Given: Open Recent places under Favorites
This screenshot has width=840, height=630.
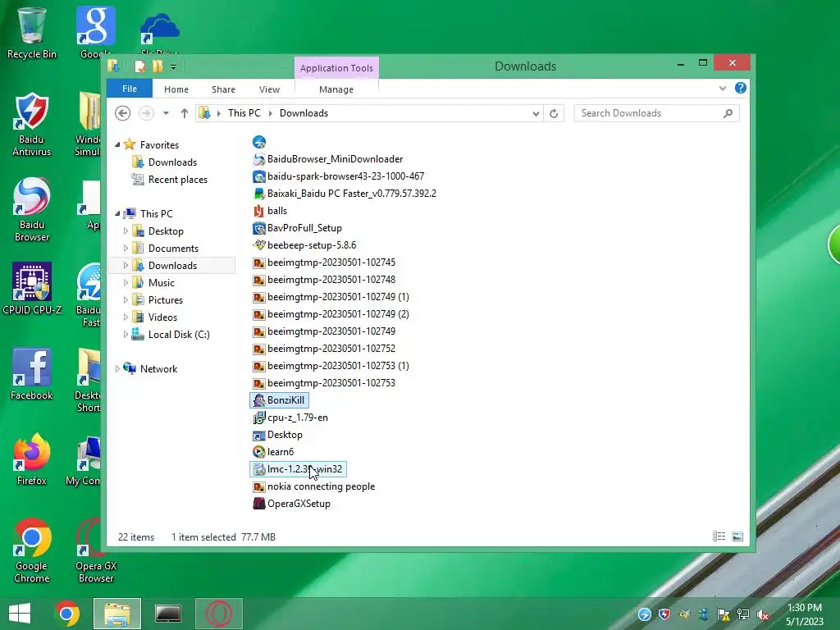Looking at the screenshot, I should pyautogui.click(x=169, y=180).
